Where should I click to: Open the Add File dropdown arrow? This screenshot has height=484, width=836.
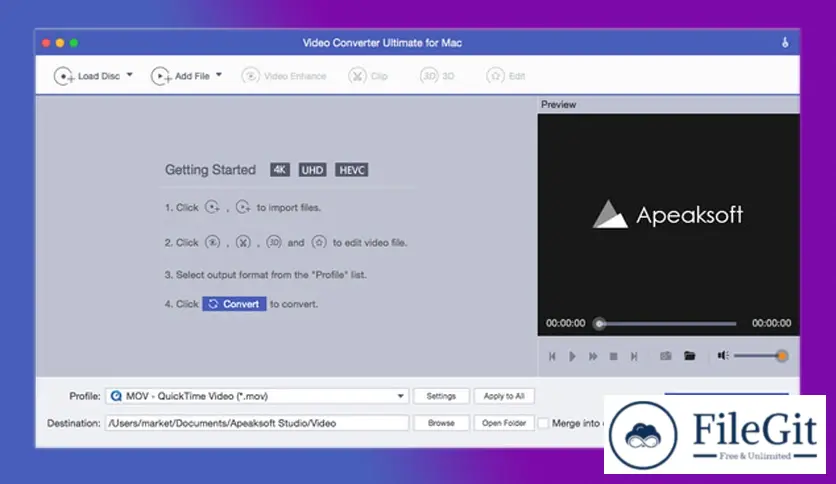(x=219, y=75)
